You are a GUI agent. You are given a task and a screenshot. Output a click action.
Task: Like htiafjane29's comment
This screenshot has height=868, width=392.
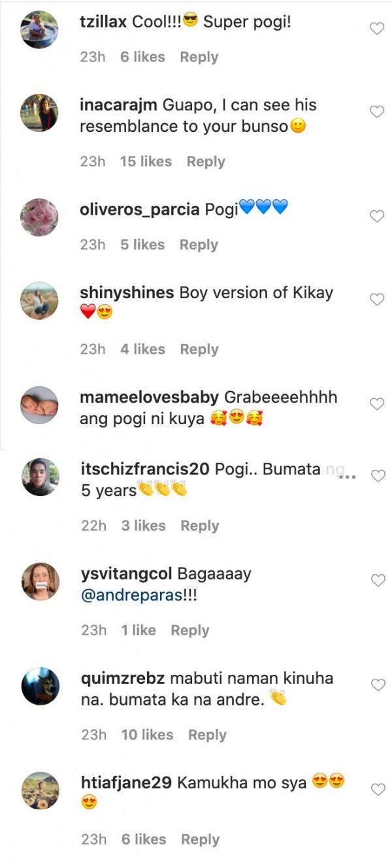(x=378, y=790)
